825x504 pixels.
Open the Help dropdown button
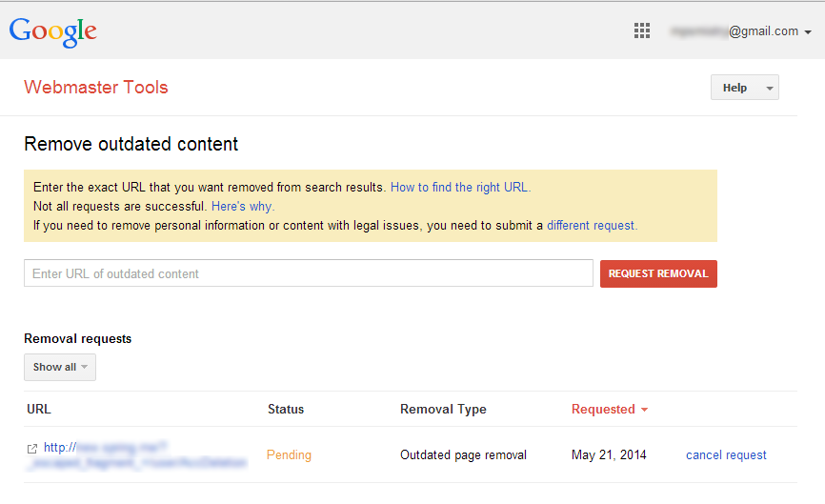click(744, 88)
